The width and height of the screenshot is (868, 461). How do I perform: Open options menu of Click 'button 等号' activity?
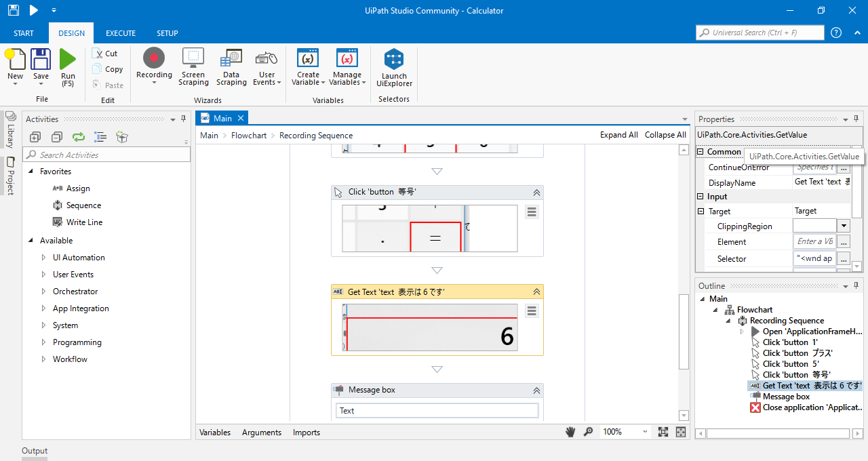coord(532,212)
